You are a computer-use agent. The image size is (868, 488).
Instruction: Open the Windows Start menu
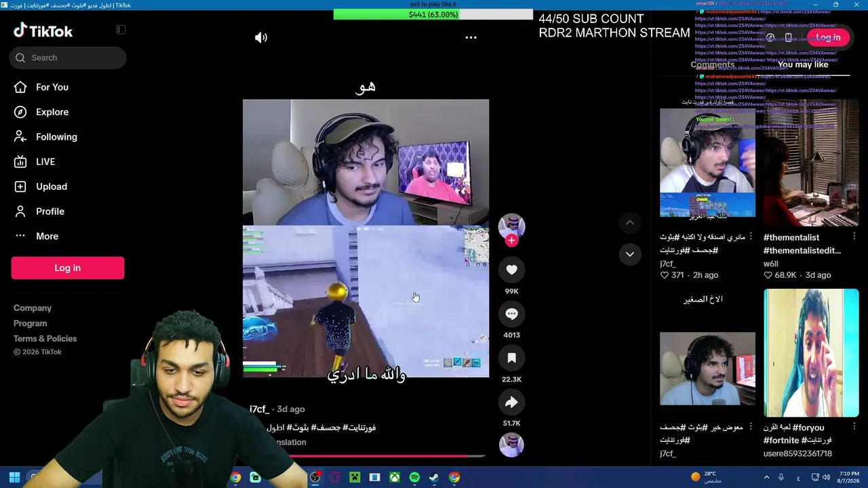pos(14,477)
